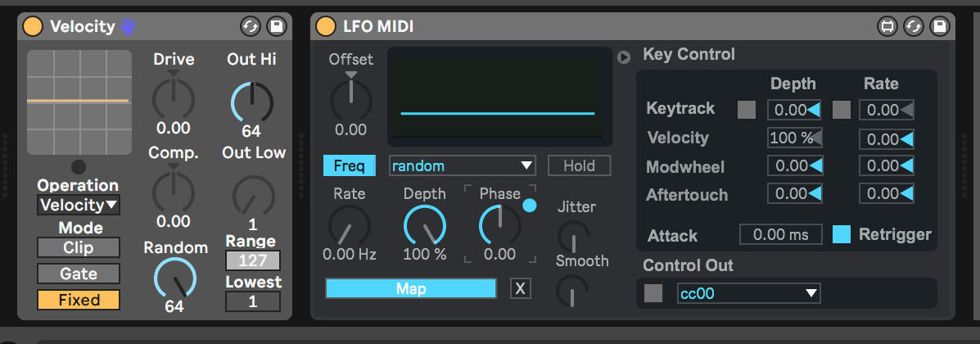Click the hand icon beside Velocity title
Viewport: 980px width, 344px height.
pyautogui.click(x=128, y=26)
